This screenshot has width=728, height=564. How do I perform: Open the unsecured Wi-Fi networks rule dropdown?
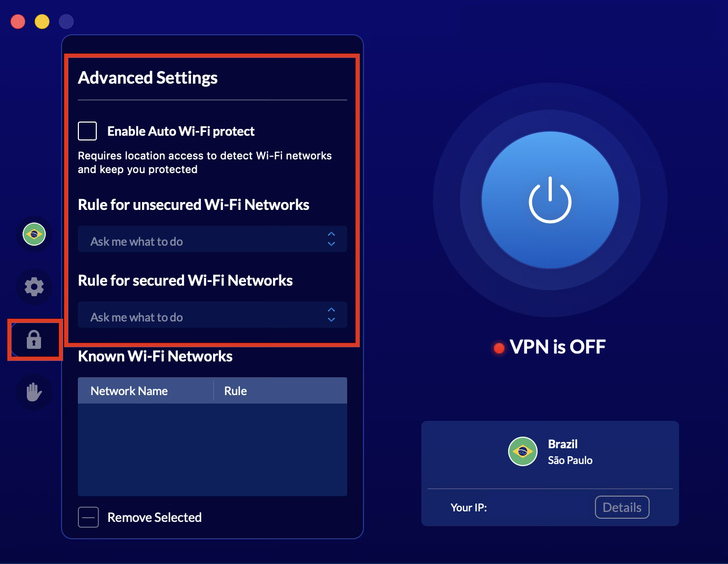[212, 240]
